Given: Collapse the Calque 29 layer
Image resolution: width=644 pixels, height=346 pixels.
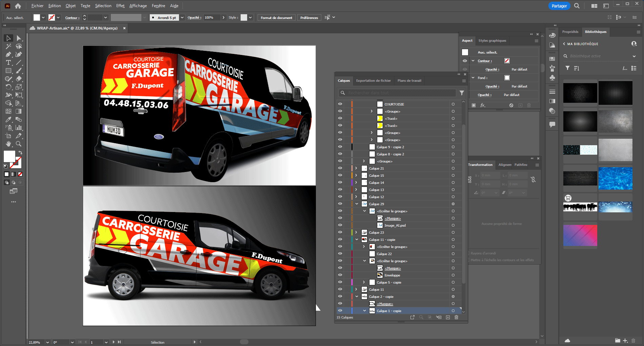Looking at the screenshot, I should coord(357,204).
